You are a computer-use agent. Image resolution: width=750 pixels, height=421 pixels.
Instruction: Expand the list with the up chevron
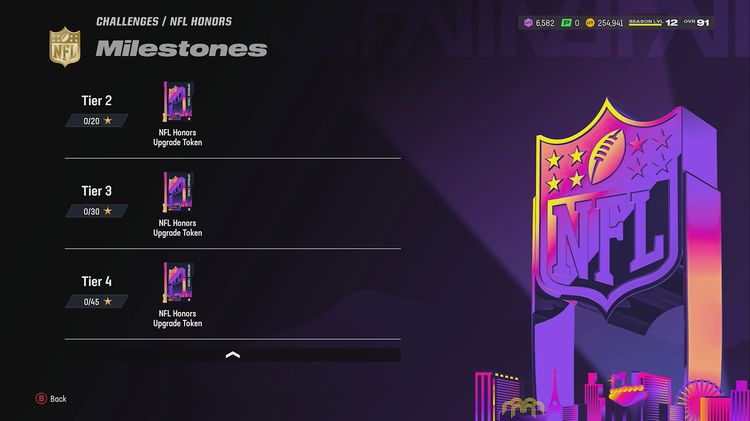point(232,355)
